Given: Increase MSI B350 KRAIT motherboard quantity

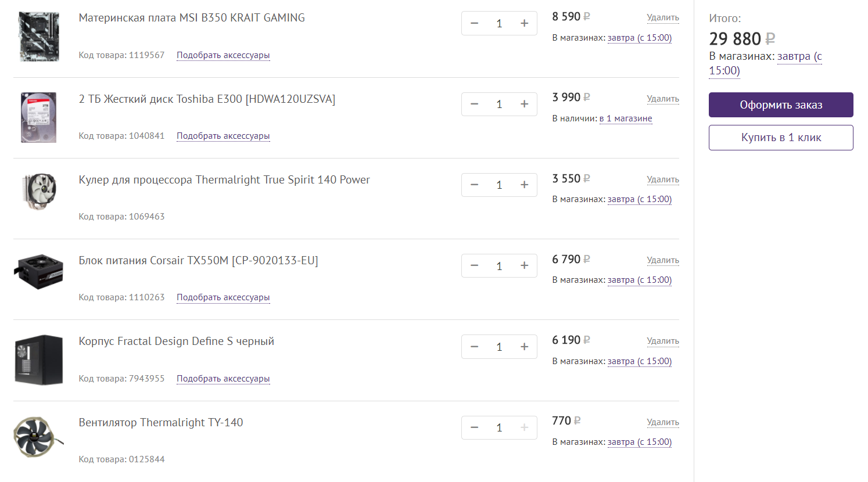Looking at the screenshot, I should (524, 23).
